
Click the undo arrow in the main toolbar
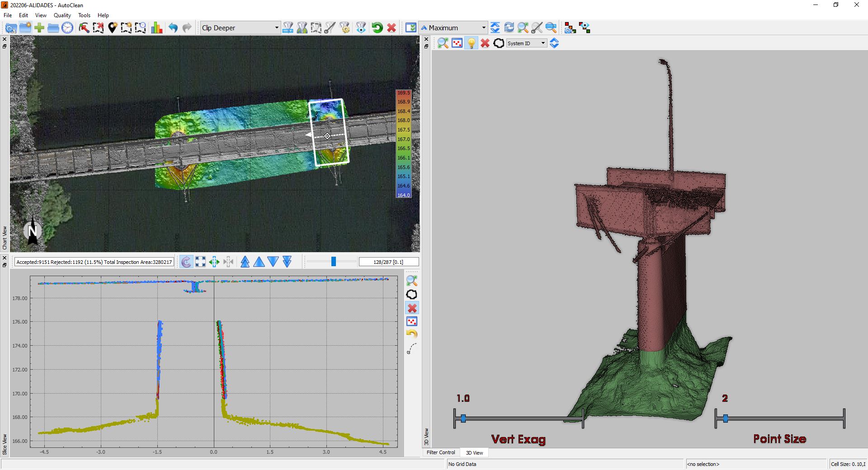pos(173,28)
